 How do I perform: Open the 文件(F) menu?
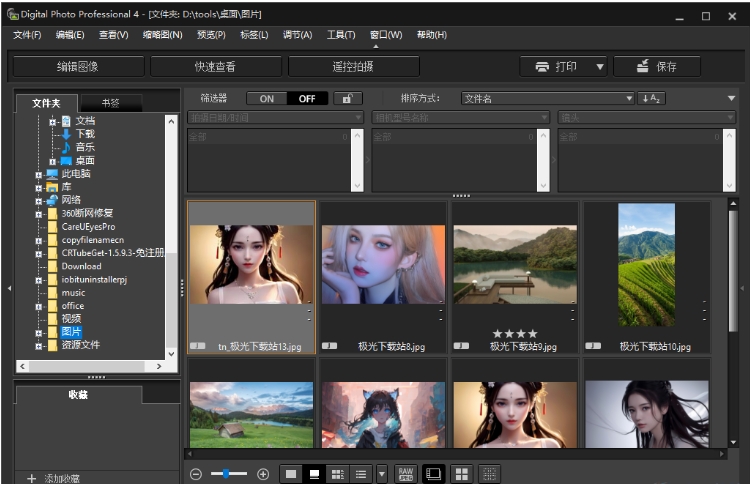coord(27,35)
